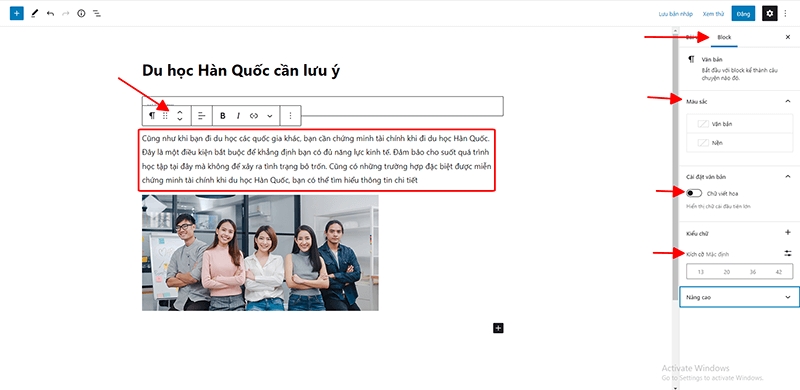Screen dimensions: 800x390
Task: Expand the Nâng cao advanced section
Action: 739,297
